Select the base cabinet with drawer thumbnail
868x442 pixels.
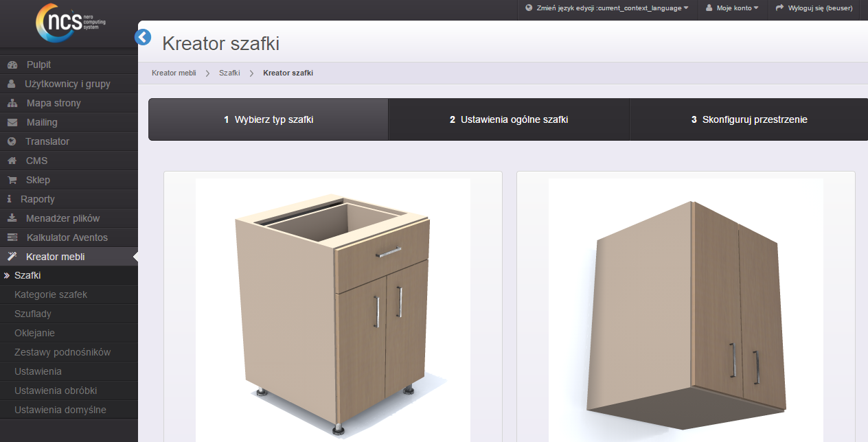tap(333, 309)
